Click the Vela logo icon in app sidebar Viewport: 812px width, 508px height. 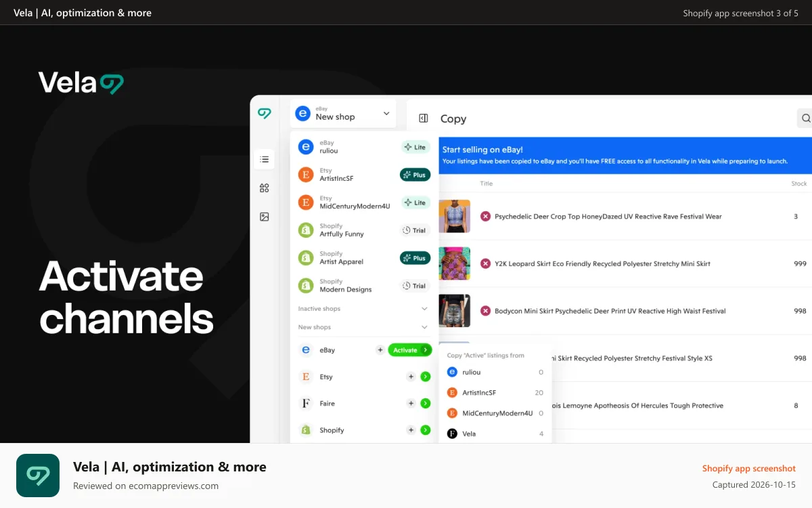tap(265, 114)
